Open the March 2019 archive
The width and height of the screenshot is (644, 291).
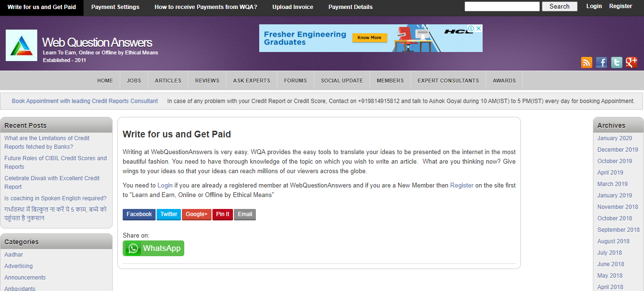[x=612, y=184]
